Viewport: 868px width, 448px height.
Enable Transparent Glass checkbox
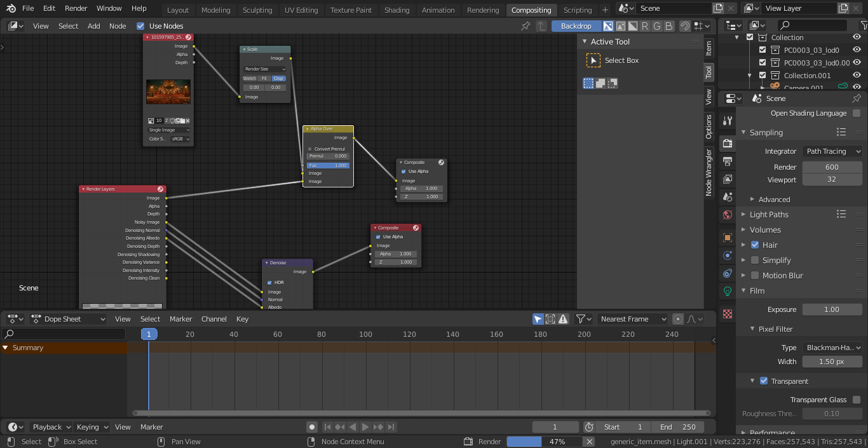pyautogui.click(x=857, y=400)
